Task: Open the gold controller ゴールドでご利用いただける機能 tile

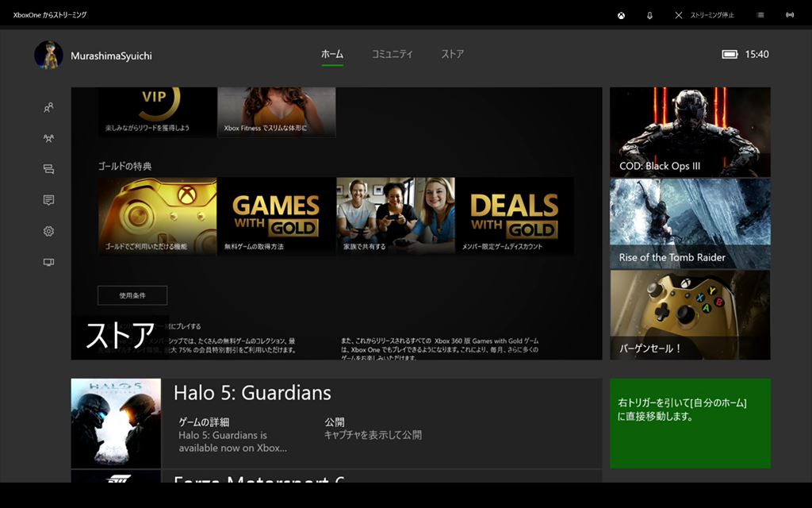Action: (158, 216)
